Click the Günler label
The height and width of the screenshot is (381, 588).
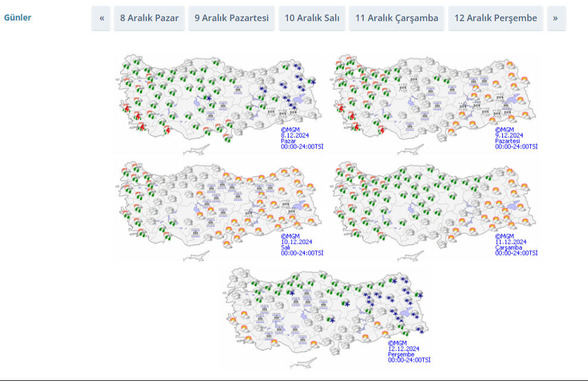(x=18, y=17)
